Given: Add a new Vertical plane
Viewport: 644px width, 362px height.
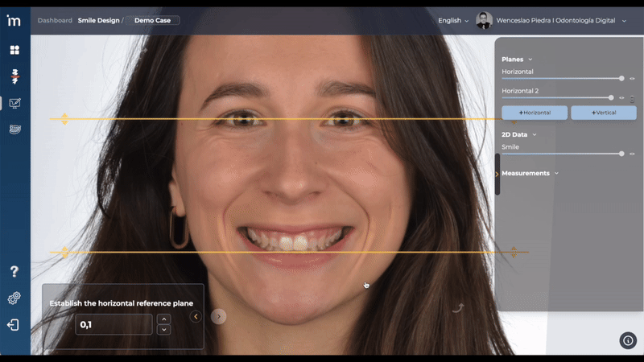Looking at the screenshot, I should tap(604, 113).
